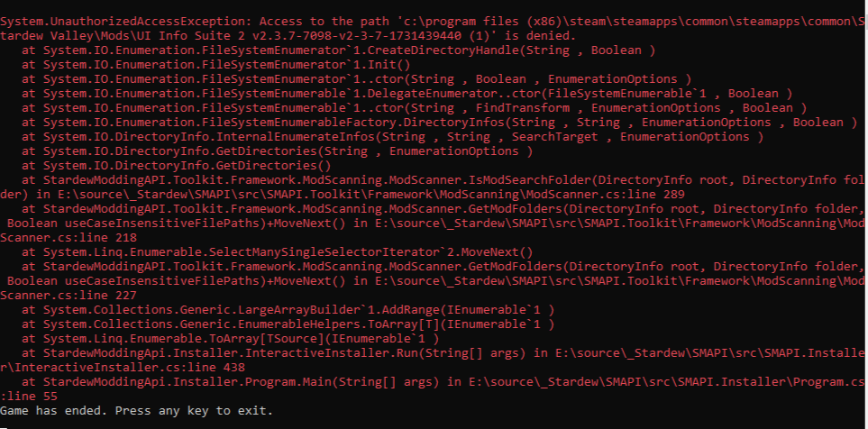Click the FindTransform constructor stack line
868x429 pixels.
click(x=406, y=107)
